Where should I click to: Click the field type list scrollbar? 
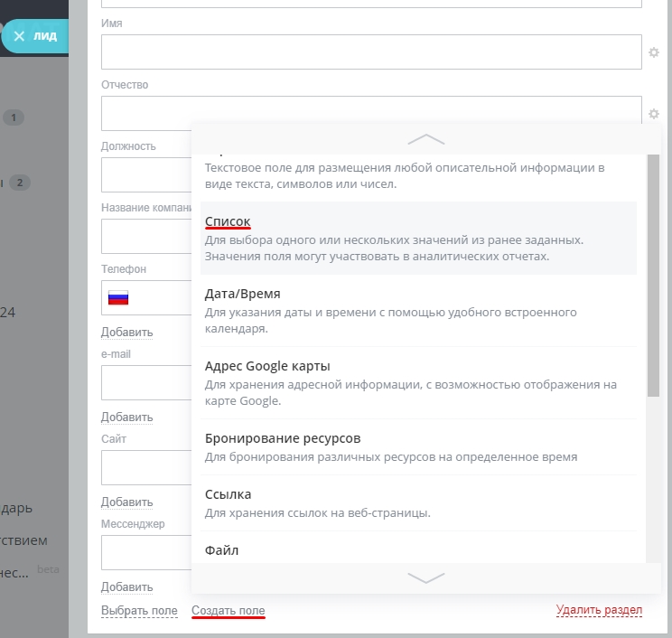point(653,276)
